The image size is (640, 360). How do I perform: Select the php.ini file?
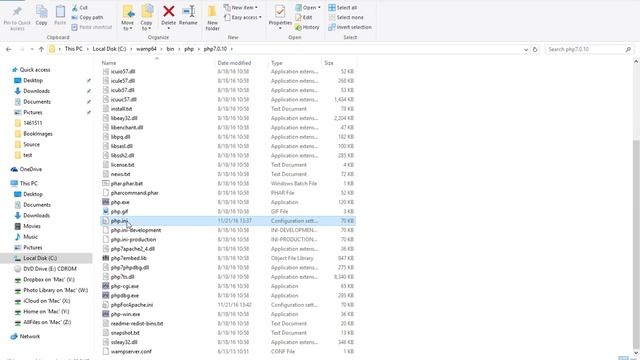[x=228, y=221]
